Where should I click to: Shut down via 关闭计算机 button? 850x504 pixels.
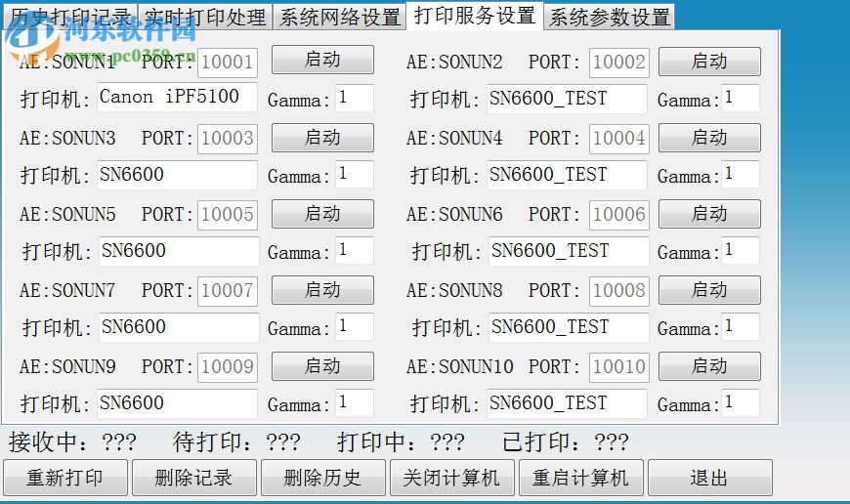(x=452, y=478)
